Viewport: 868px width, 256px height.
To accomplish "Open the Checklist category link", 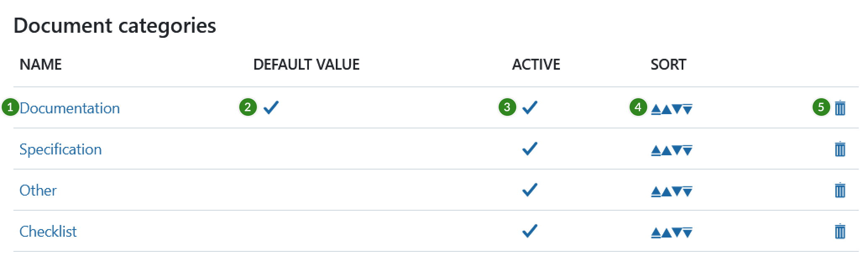I will pos(48,232).
